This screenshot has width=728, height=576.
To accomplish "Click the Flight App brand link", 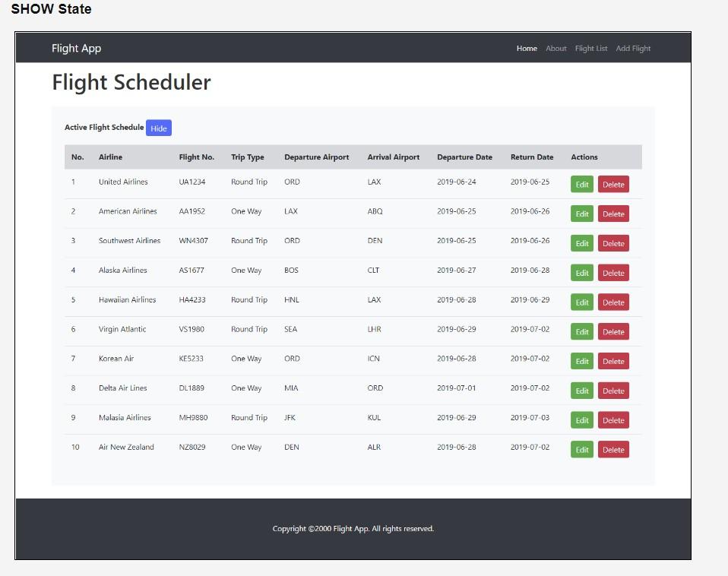I will [76, 48].
